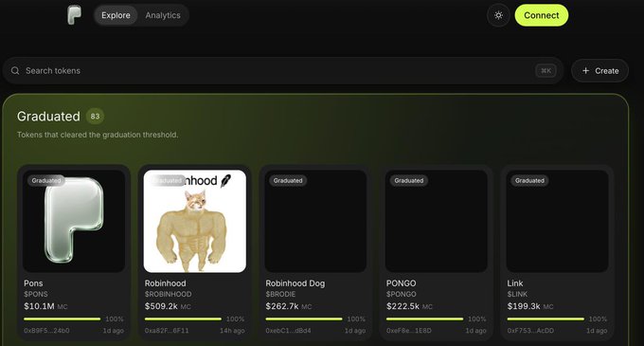Select the Robinhood token name

(x=165, y=283)
